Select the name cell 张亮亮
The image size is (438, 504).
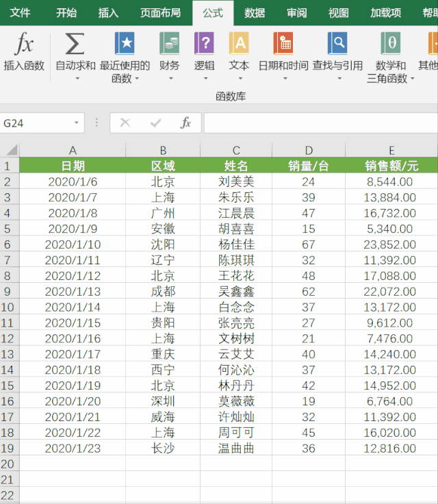coord(236,323)
